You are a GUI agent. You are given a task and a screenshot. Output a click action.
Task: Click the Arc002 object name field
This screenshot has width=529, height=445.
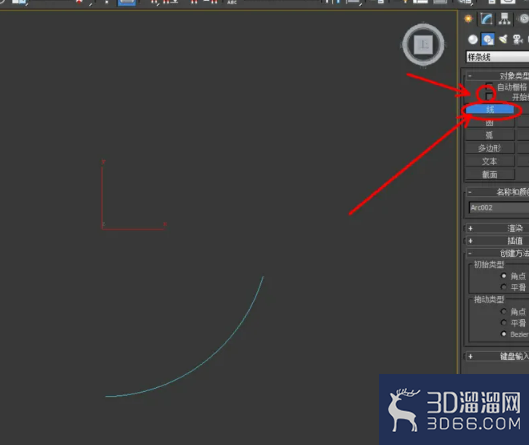tap(499, 207)
